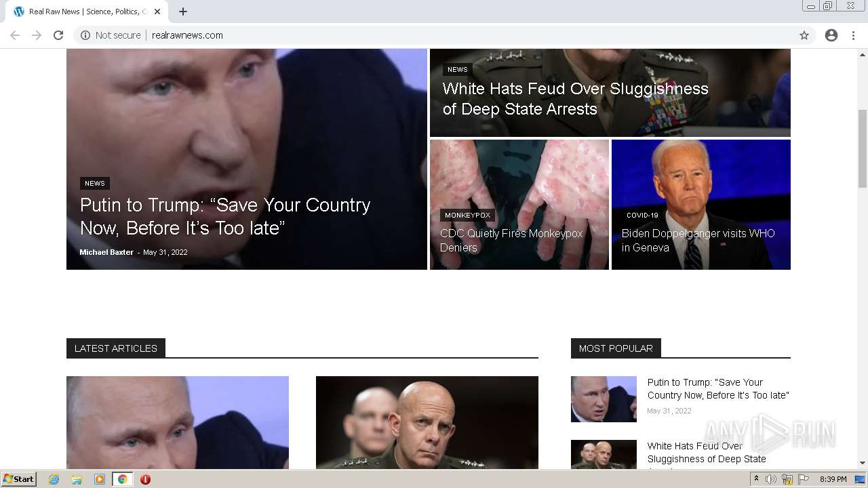Click the MONKEYPOX category tag
Image resolution: width=868 pixels, height=488 pixels.
coord(467,215)
